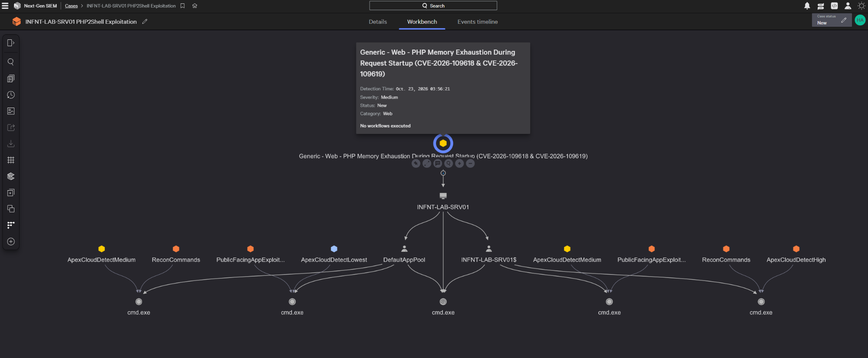Click the ApexCloudDetectLowest detection node
The image size is (868, 358).
click(334, 254)
